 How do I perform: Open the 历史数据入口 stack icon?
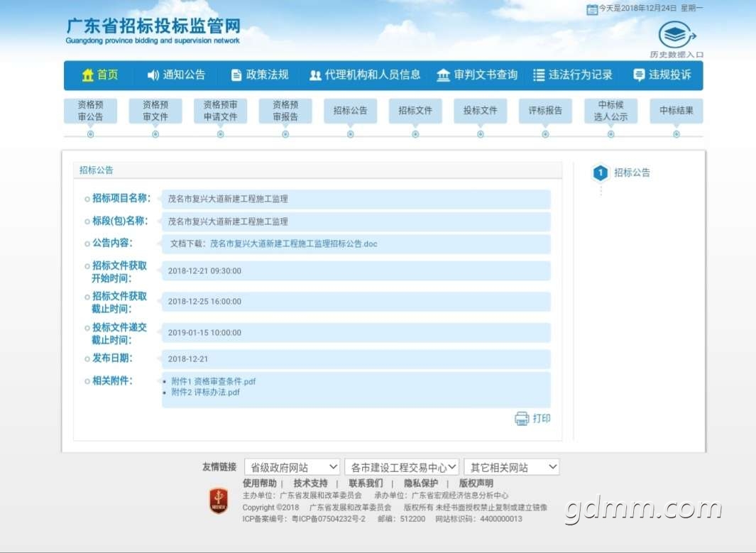676,35
